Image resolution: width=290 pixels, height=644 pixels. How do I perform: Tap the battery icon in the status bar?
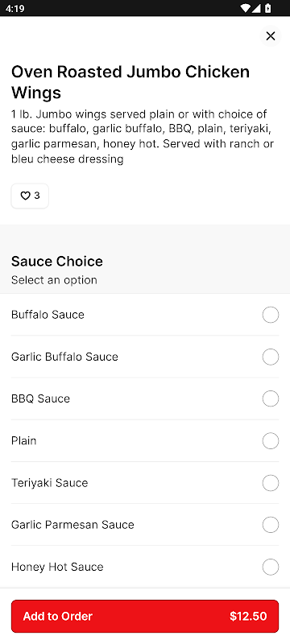[267, 8]
